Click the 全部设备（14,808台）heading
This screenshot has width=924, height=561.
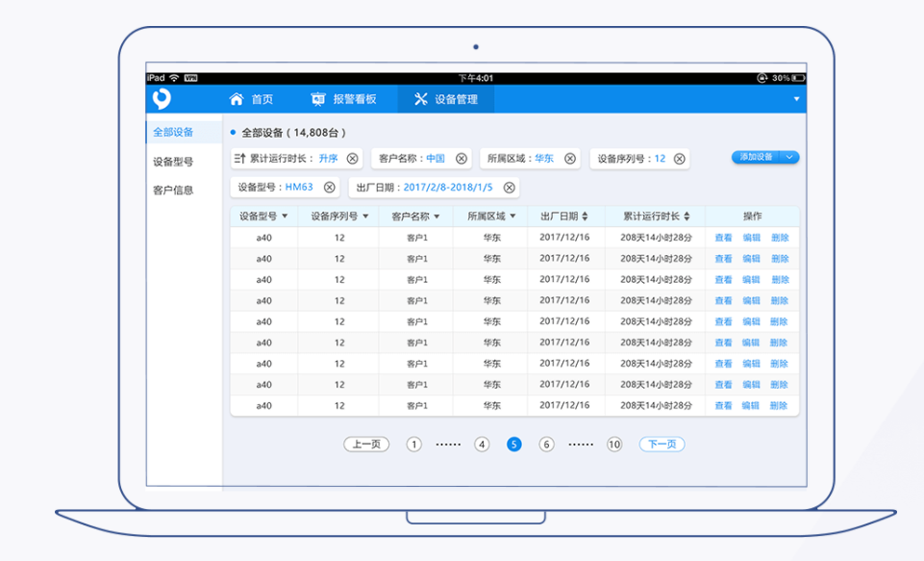tap(293, 133)
